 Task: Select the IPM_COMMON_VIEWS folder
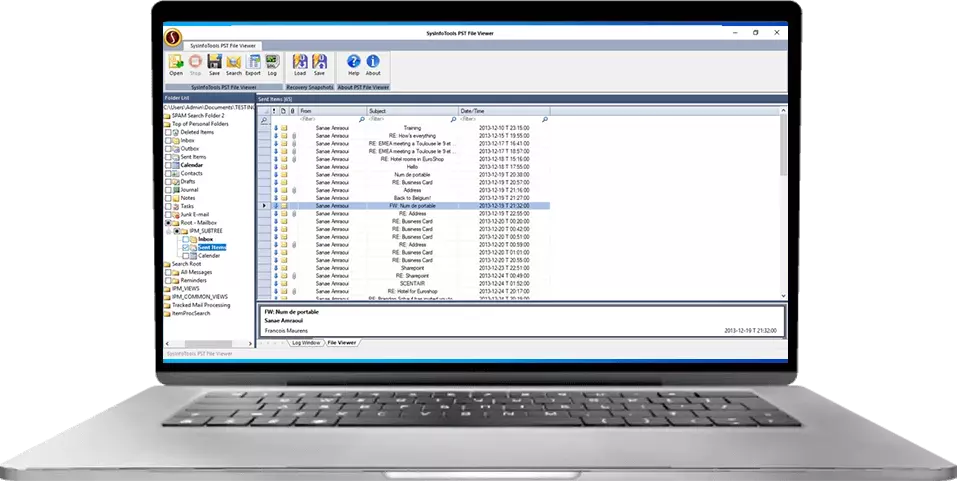tap(200, 297)
